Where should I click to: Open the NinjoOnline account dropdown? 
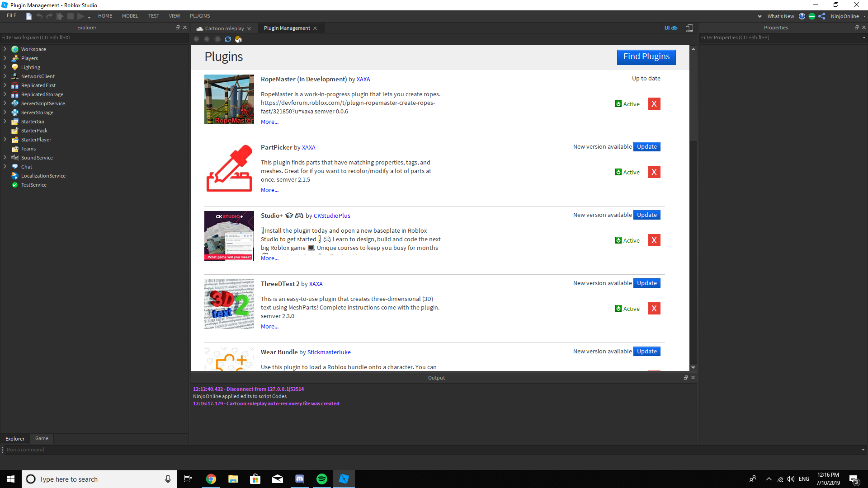coord(860,16)
